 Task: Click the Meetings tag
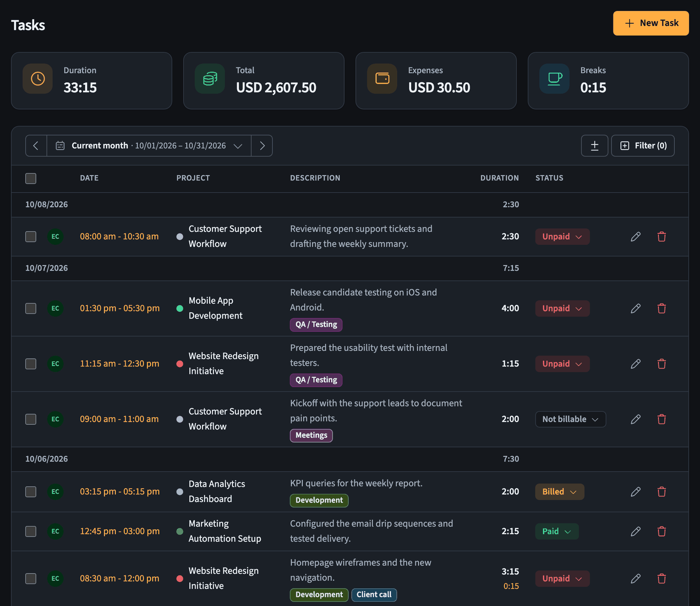point(311,435)
